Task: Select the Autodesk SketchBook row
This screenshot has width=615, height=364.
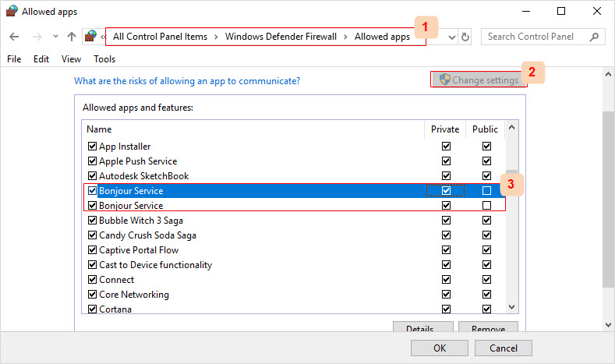Action: pyautogui.click(x=294, y=175)
